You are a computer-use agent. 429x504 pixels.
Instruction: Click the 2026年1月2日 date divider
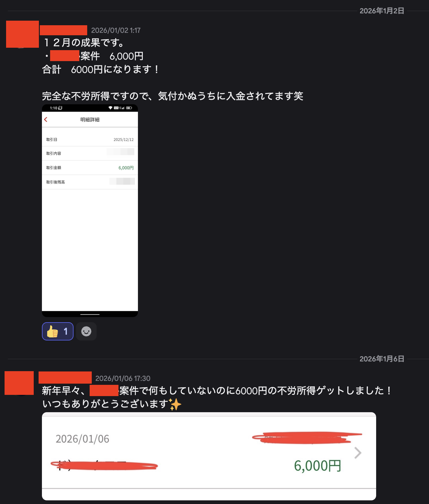tap(382, 11)
